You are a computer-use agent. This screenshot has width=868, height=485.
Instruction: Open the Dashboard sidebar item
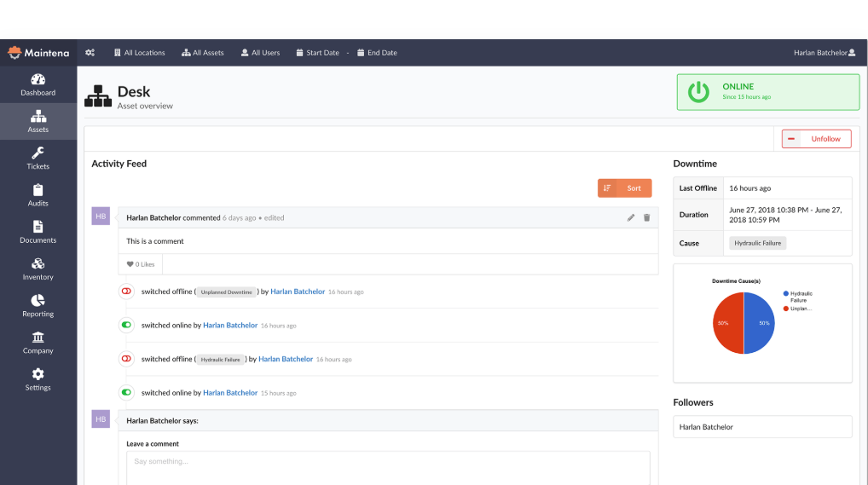38,84
